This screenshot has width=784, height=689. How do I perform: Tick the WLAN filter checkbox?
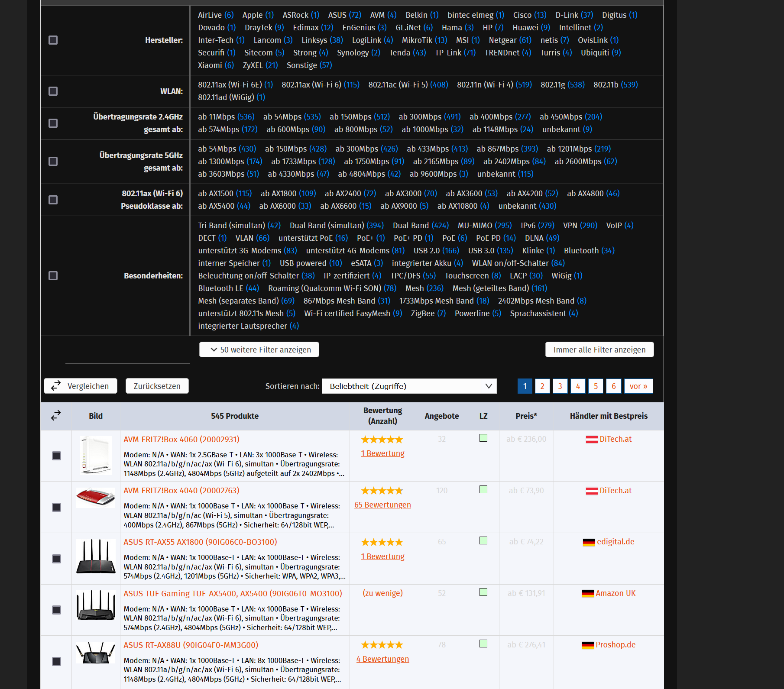coord(53,91)
